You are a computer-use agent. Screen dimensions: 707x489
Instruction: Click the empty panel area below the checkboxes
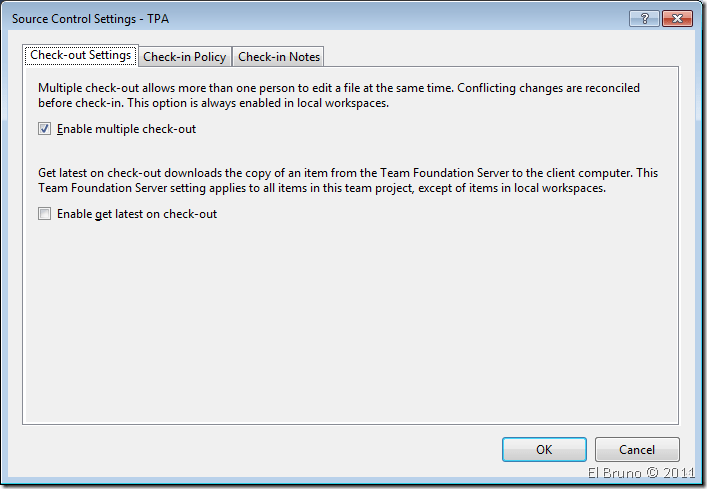(350, 320)
